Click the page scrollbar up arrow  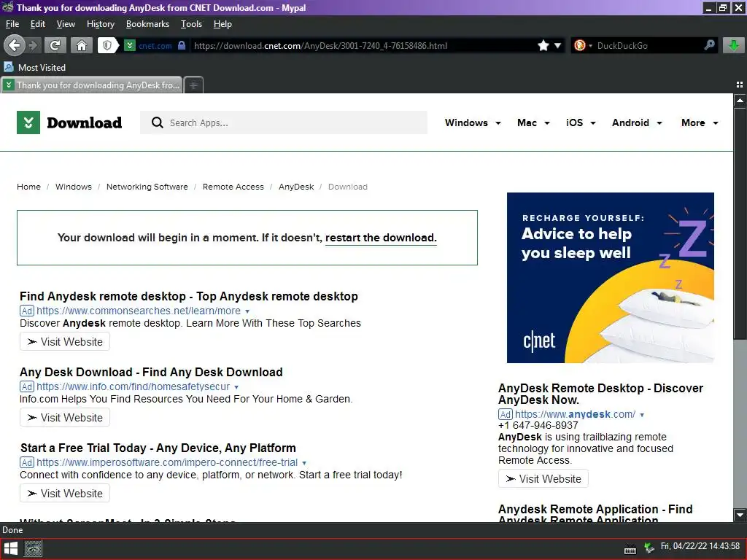[x=740, y=101]
